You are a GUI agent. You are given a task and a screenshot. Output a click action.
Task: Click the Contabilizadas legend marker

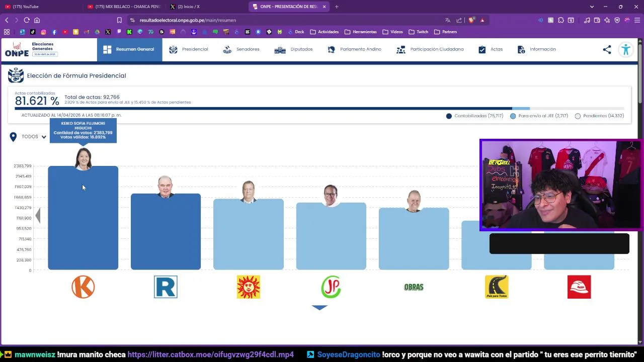(x=449, y=116)
